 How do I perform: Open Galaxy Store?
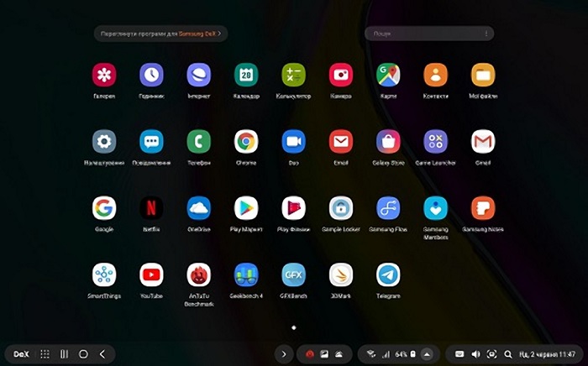388,142
